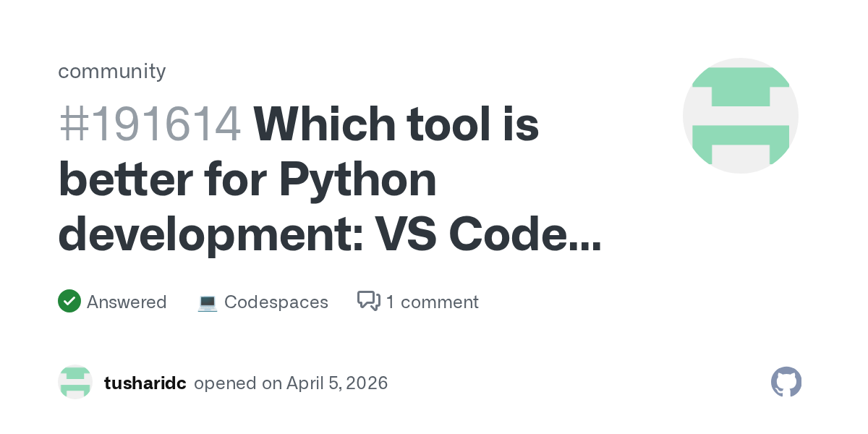
Task: Click the number 1 in comment count
Action: pyautogui.click(x=390, y=302)
